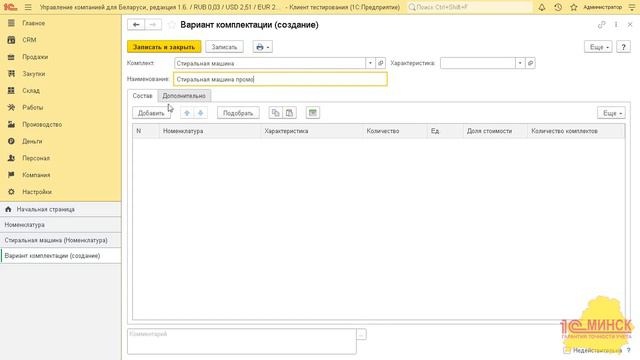
Task: Switch to Дополнительно tab
Action: pyautogui.click(x=184, y=96)
